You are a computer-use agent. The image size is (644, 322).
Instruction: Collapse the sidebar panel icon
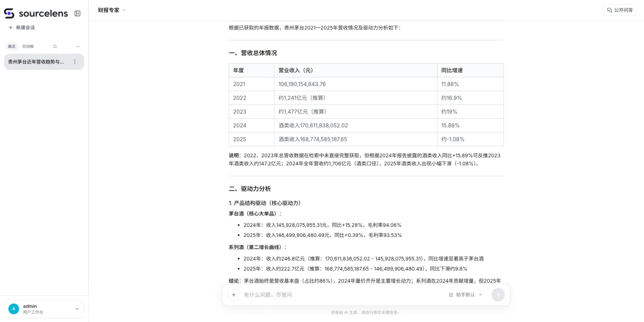pyautogui.click(x=78, y=14)
